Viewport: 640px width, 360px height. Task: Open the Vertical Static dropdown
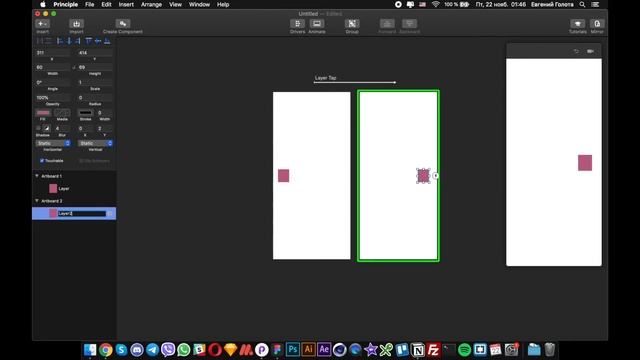[95, 143]
